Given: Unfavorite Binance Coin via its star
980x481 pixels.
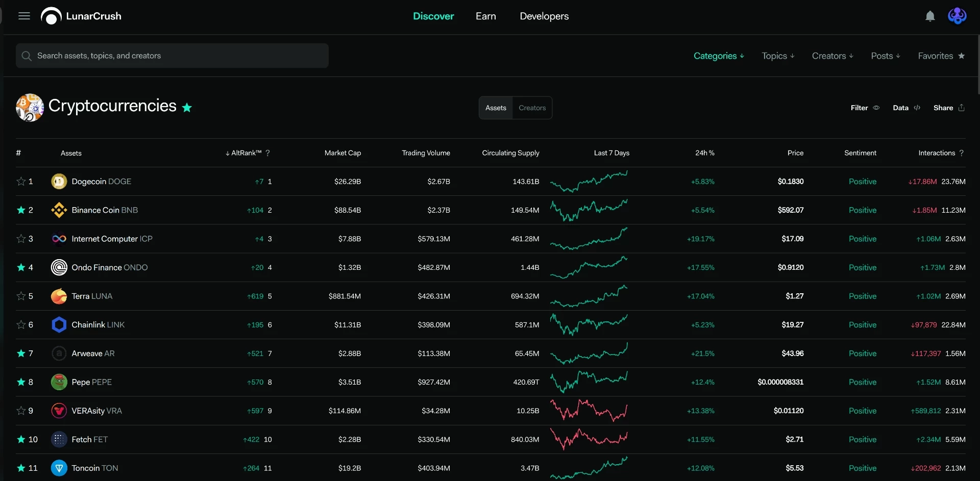Looking at the screenshot, I should click(21, 210).
